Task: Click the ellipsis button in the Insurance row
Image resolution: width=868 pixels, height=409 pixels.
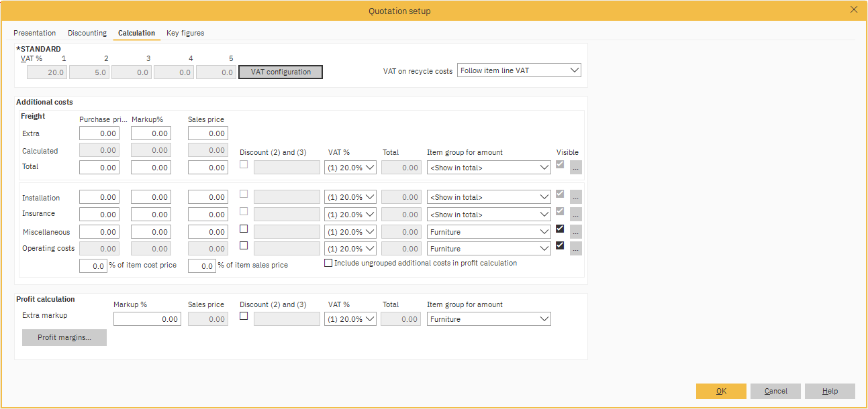Action: tap(575, 215)
